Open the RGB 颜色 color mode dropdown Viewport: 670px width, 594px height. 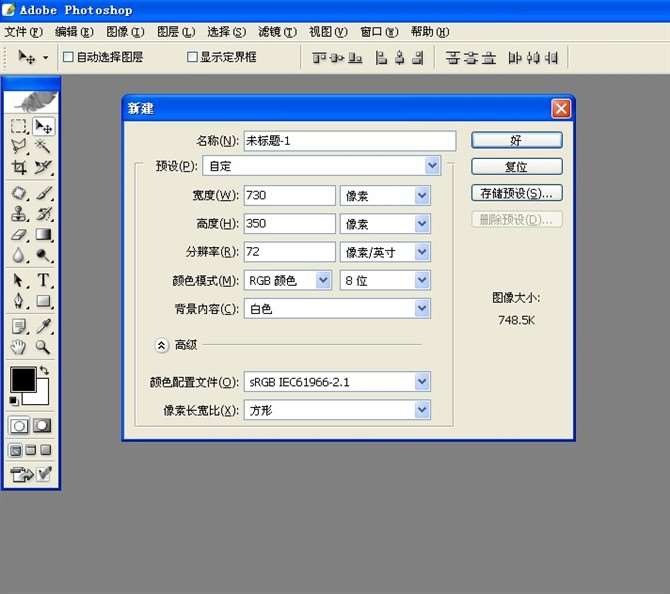pos(323,280)
